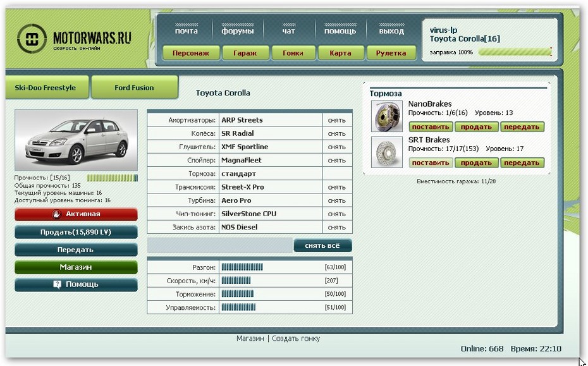
Task: Click Вместимость гаража: 11/20 text
Action: [x=456, y=181]
